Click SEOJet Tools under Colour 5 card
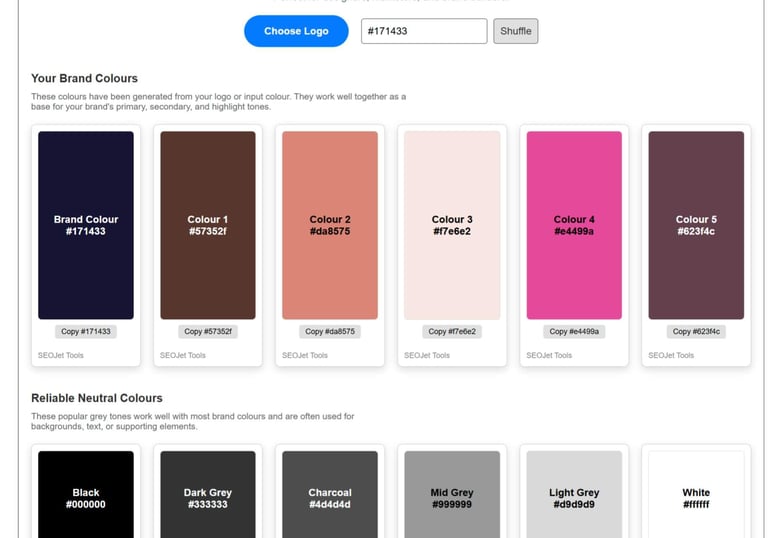Screen dimensions: 768x538 [671, 355]
